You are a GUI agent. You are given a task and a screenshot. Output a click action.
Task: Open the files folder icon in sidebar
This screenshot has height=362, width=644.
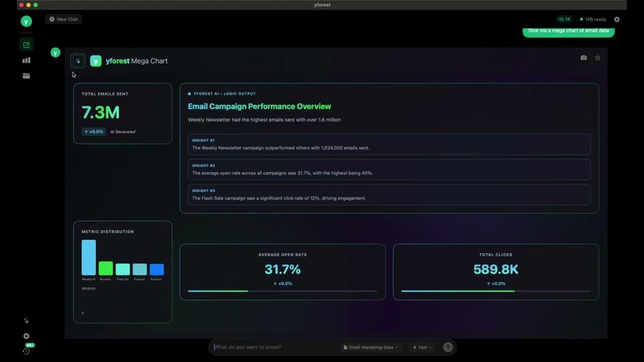pos(26,75)
